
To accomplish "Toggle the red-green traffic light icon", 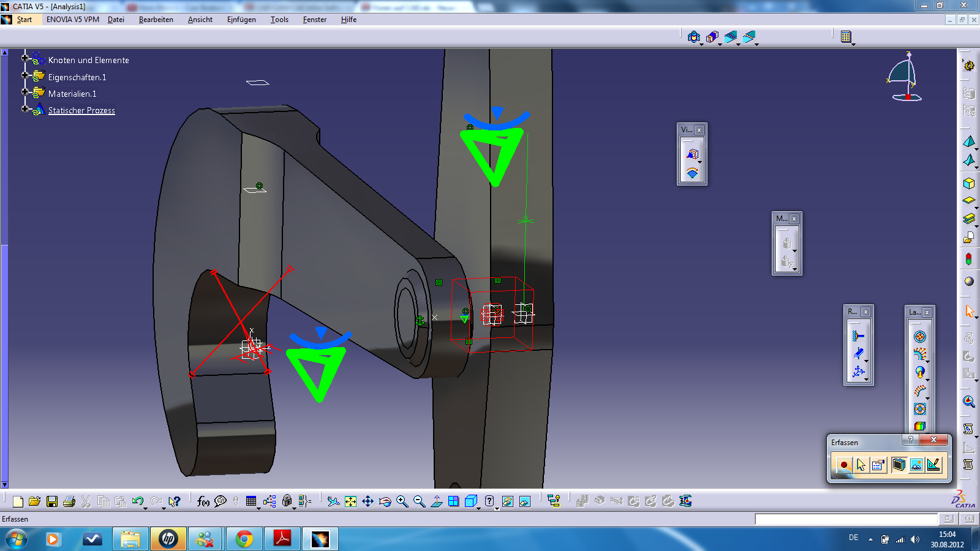I will pos(968,259).
